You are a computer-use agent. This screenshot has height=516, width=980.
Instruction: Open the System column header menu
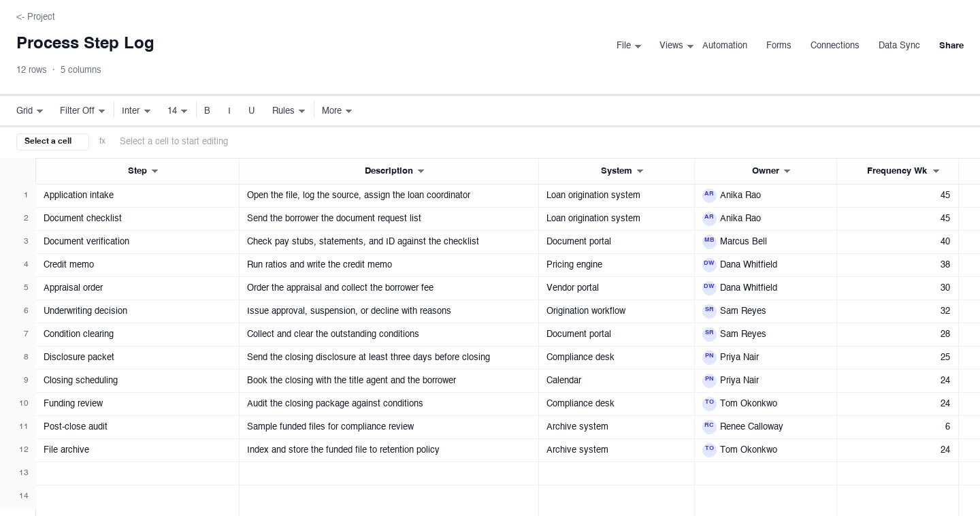(640, 172)
